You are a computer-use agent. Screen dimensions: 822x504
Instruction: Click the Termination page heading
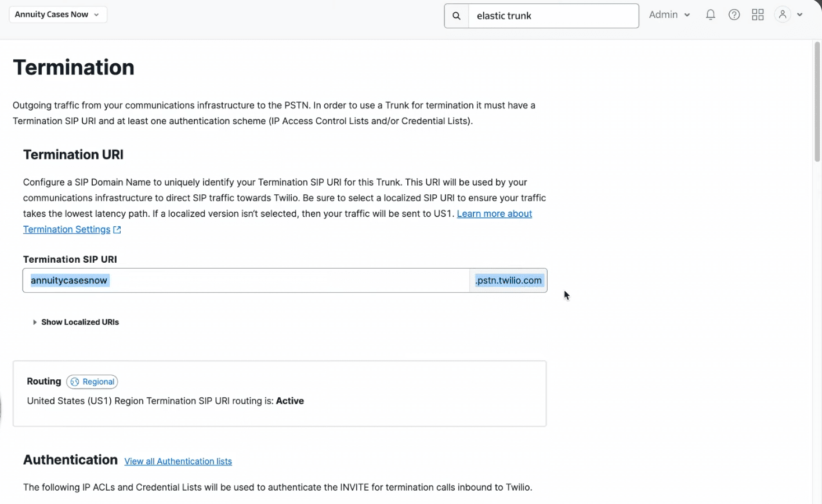coord(74,68)
